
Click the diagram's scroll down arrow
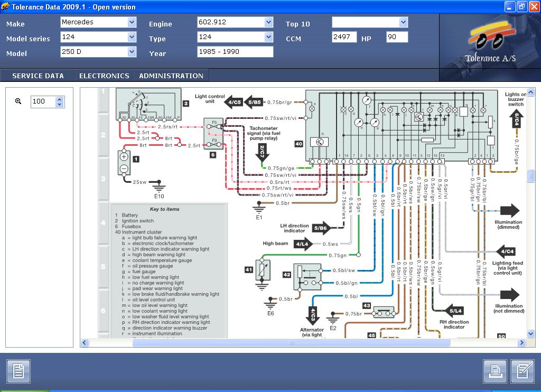530,334
